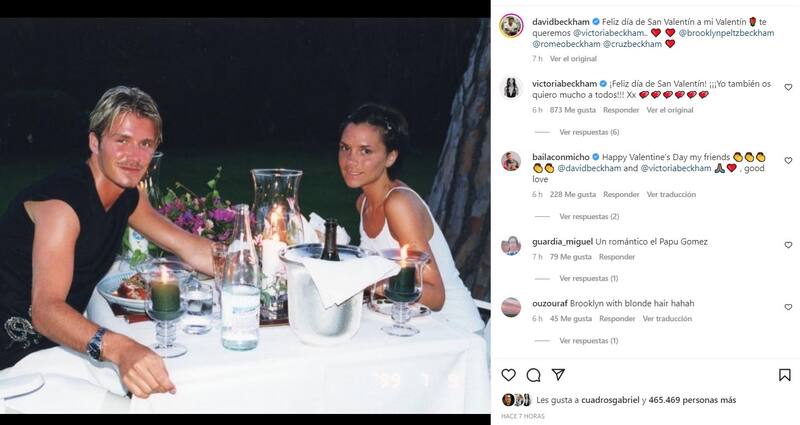Save the post with the bookmark icon
The image size is (800, 425).
[785, 375]
